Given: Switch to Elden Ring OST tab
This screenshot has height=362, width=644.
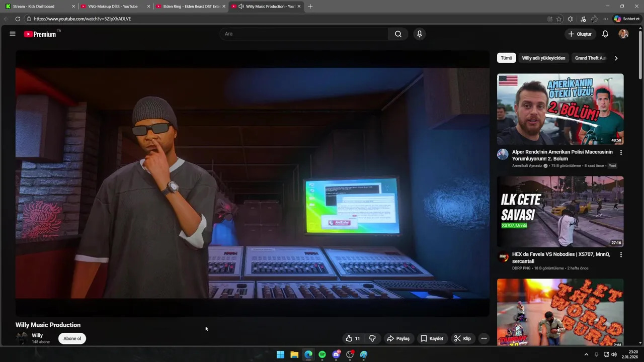Looking at the screenshot, I should point(191,7).
